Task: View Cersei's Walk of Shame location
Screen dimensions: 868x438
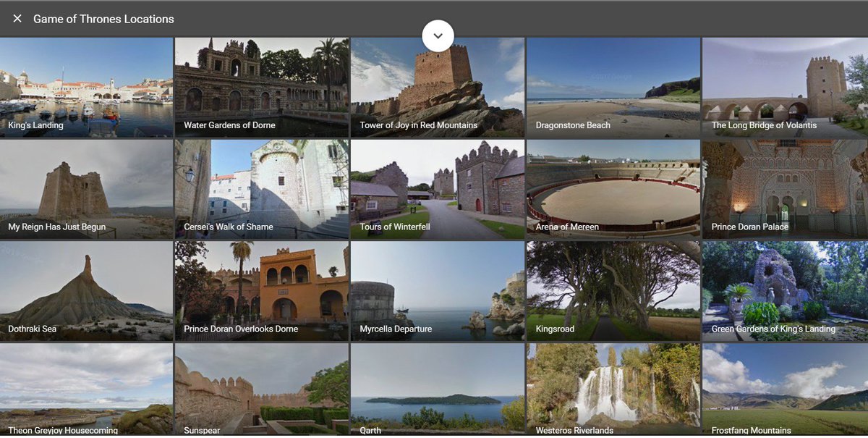Action: pyautogui.click(x=262, y=190)
